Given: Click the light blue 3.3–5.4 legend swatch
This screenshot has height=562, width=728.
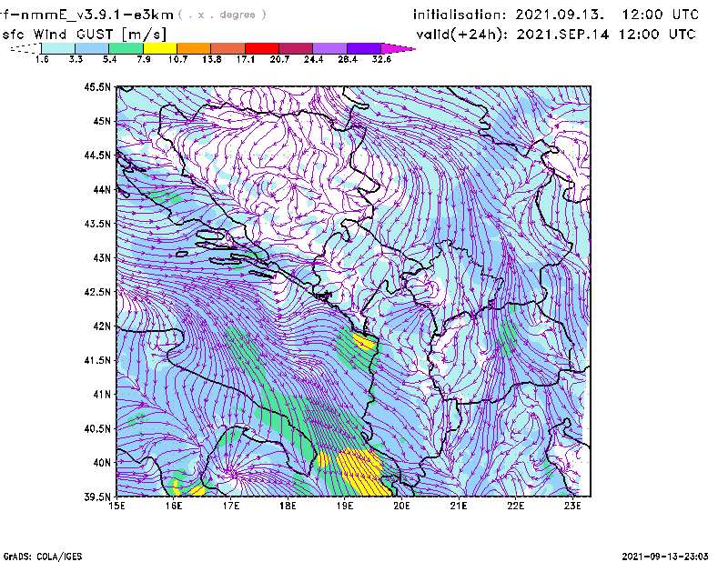Looking at the screenshot, I should [92, 48].
